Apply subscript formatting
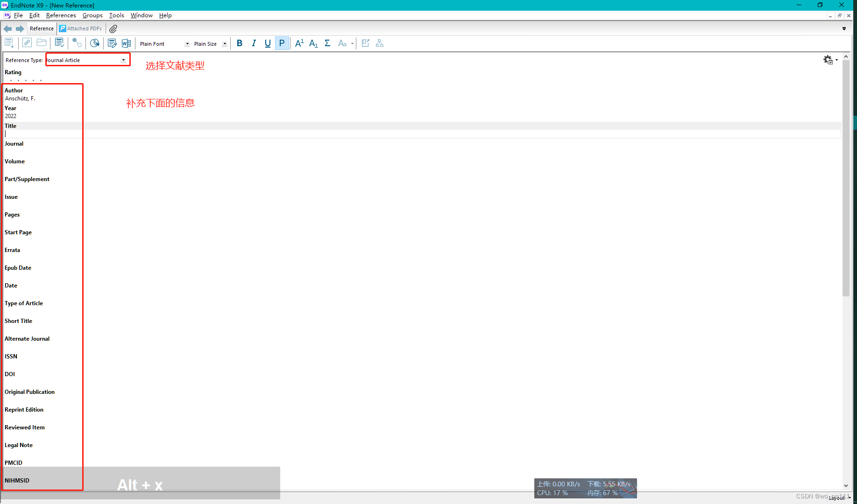The image size is (857, 504). coord(313,43)
